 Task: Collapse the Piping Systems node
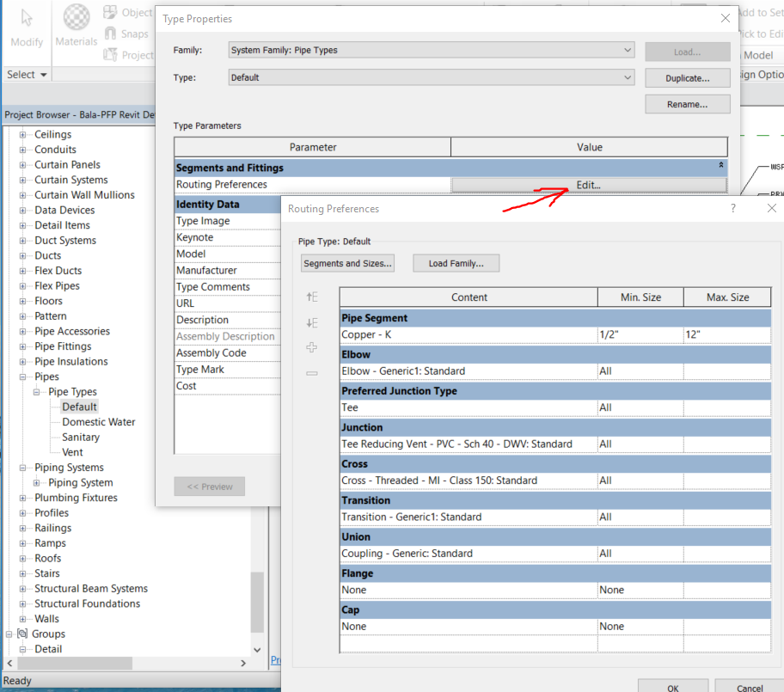(x=22, y=468)
